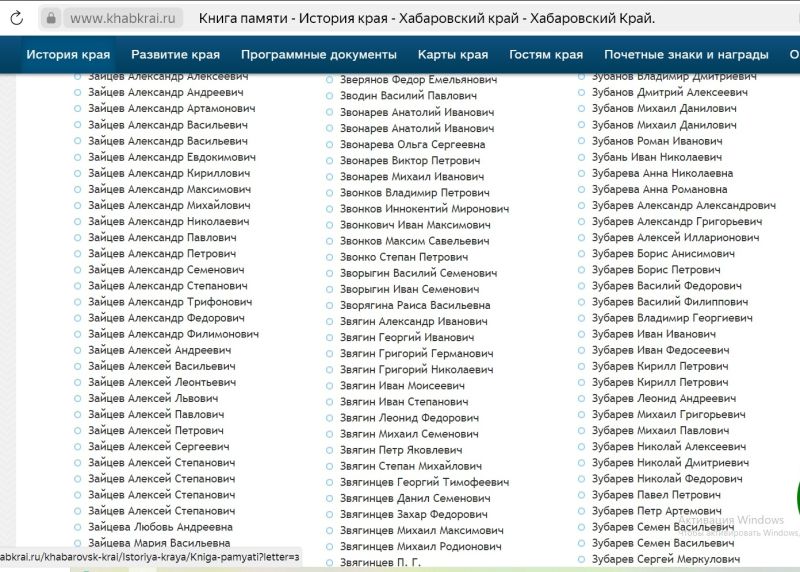Image resolution: width=800 pixels, height=572 pixels.
Task: Open the Почетные знаки и награды menu
Action: [x=686, y=55]
